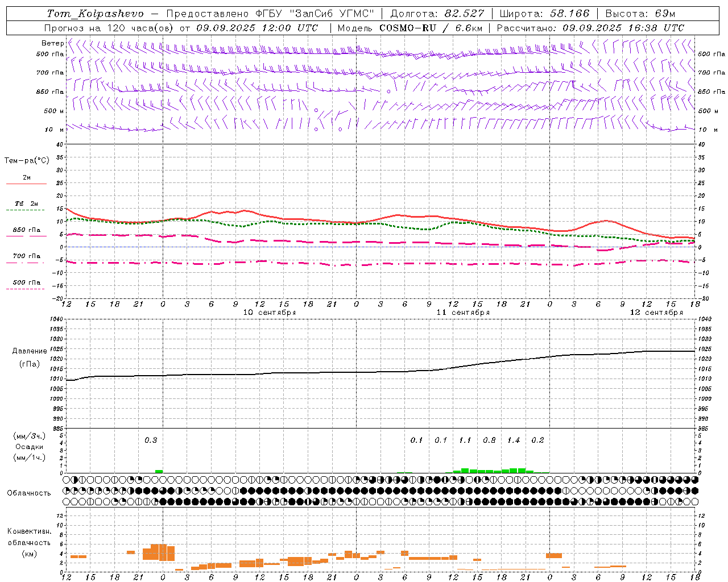Screen dimensions: 728x582
Task: Click the Ветер wind panel label
Action: pos(52,43)
